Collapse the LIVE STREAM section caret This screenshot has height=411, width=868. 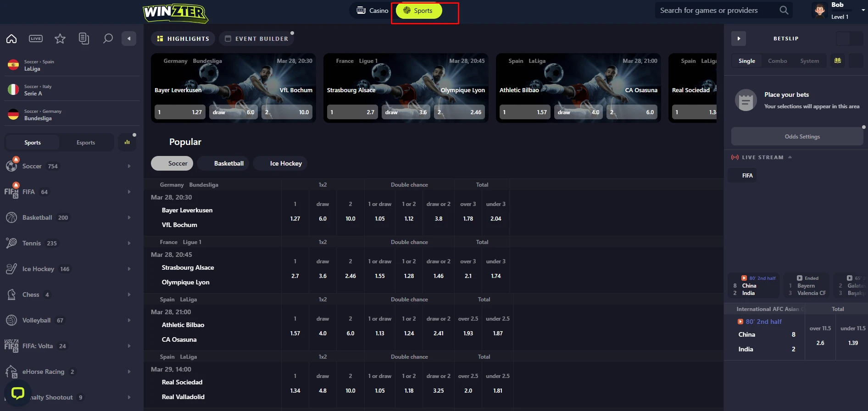point(790,157)
